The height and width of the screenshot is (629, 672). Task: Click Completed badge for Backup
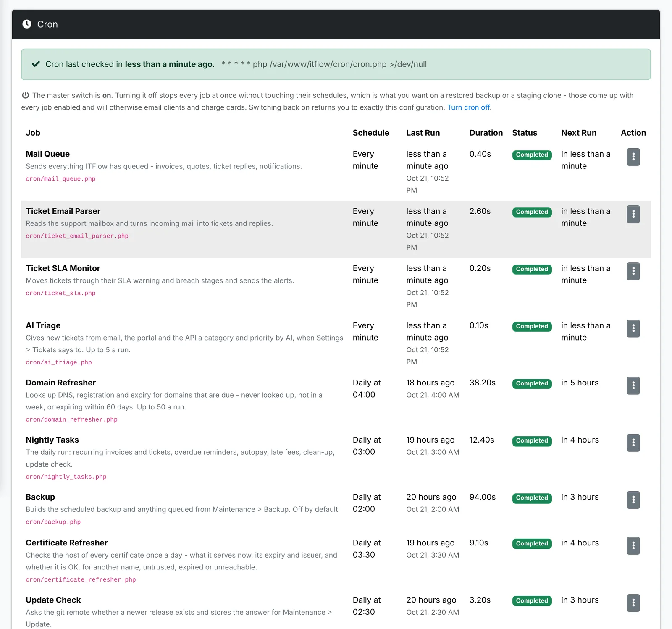[x=532, y=498]
